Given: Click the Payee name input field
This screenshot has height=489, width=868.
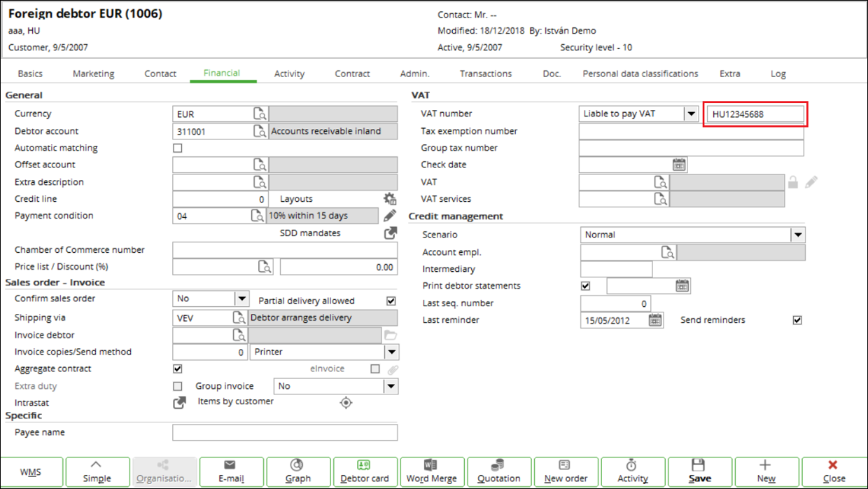Looking at the screenshot, I should 285,432.
